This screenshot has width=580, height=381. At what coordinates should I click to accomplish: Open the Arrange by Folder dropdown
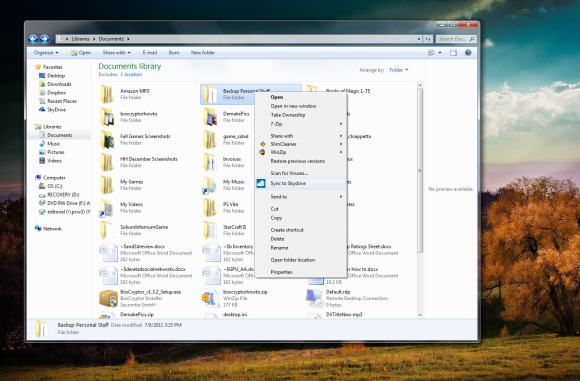pos(399,70)
